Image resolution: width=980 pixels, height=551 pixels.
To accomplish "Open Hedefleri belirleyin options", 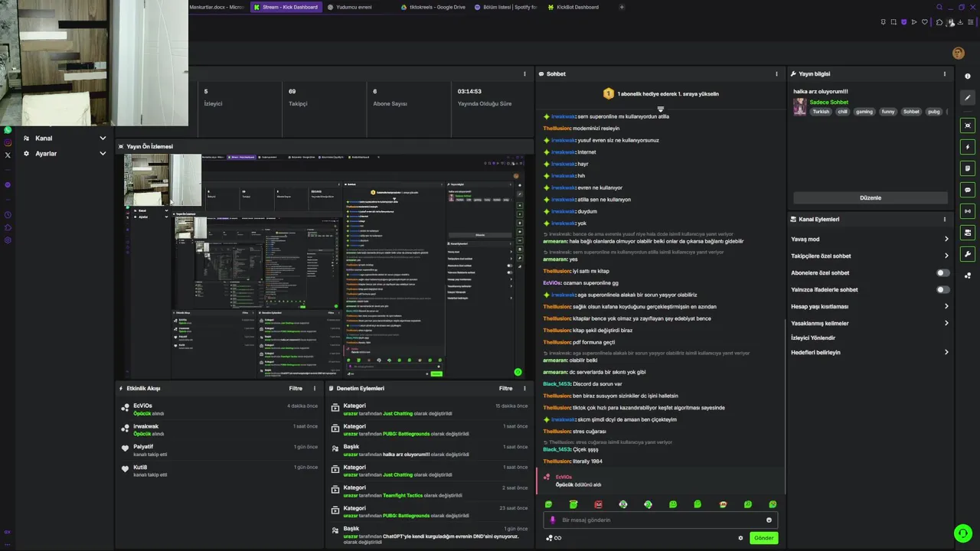I will coord(870,352).
